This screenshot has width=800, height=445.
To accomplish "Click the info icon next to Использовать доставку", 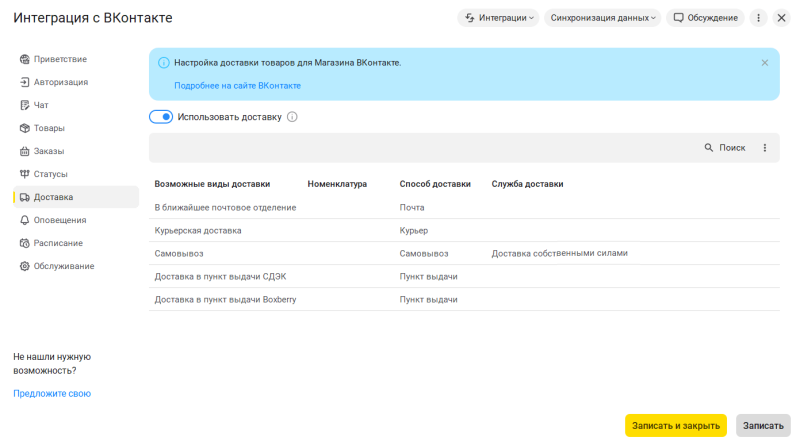I will 293,117.
